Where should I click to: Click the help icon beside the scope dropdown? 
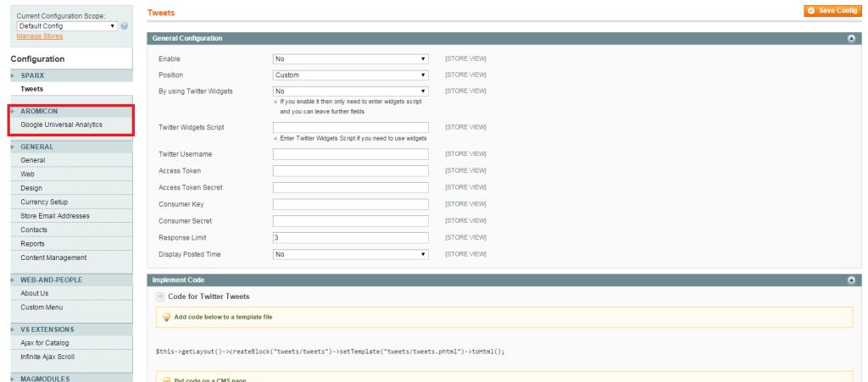click(x=125, y=26)
